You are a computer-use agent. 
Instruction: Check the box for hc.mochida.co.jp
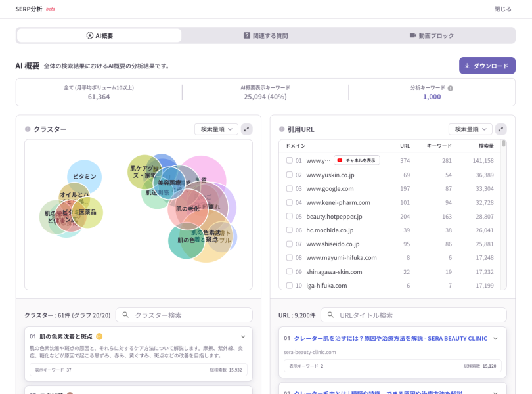tap(289, 230)
